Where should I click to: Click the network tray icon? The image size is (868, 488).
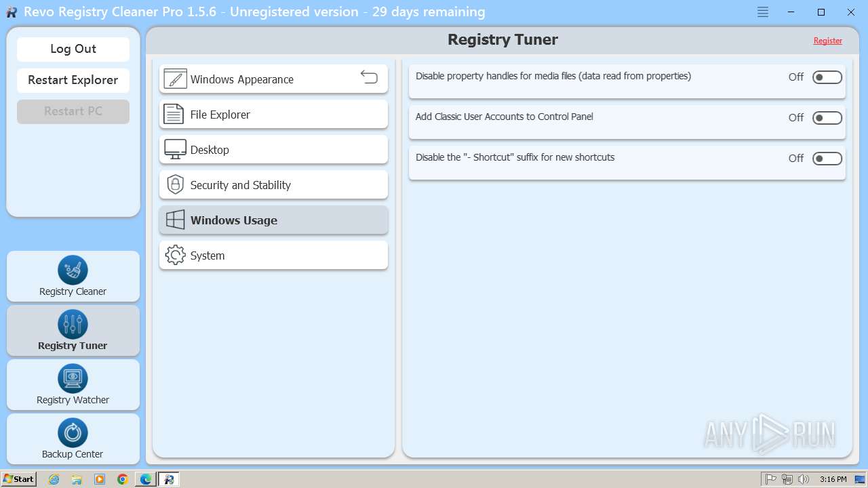(787, 479)
